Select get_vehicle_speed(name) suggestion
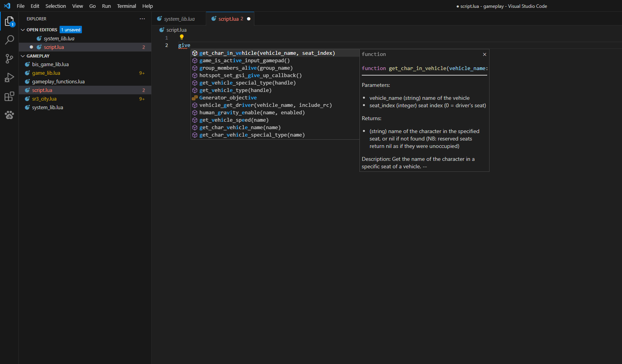 [x=275, y=120]
